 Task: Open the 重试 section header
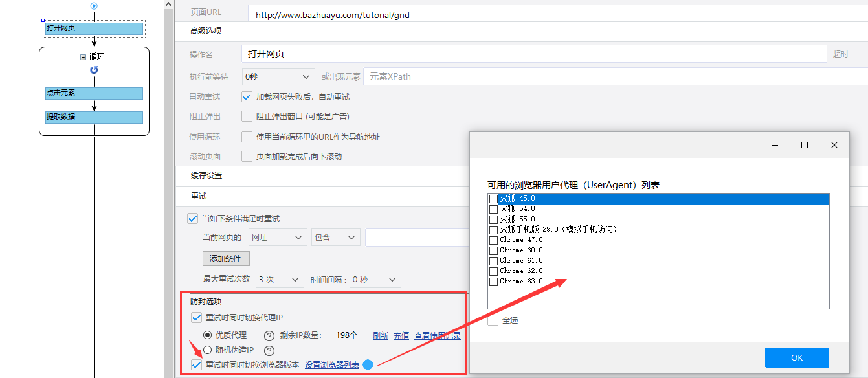point(199,195)
